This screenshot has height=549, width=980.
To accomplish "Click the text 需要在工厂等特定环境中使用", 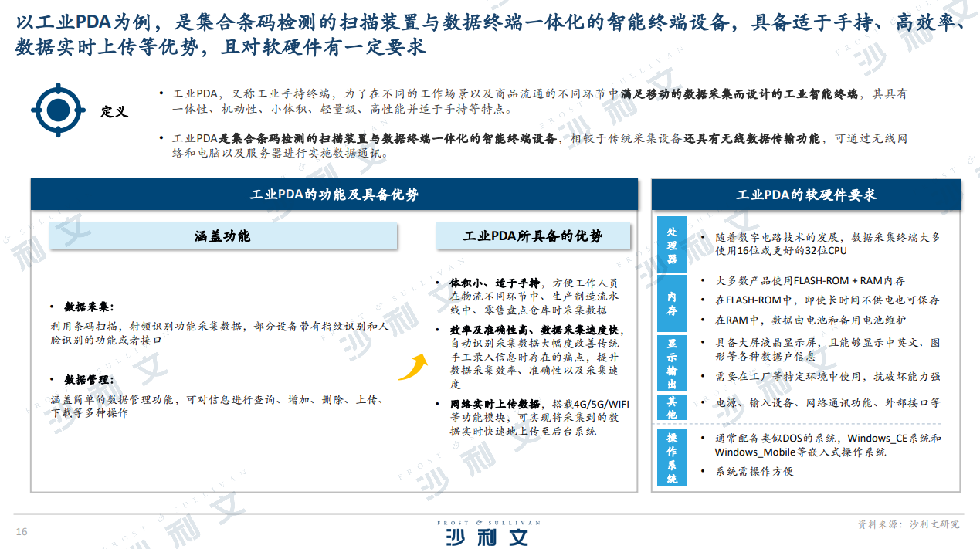I will point(828,377).
